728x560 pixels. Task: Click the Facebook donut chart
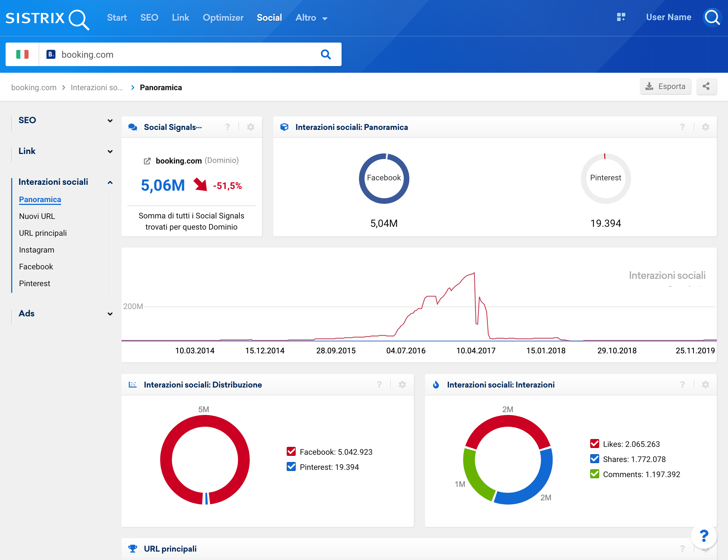384,178
